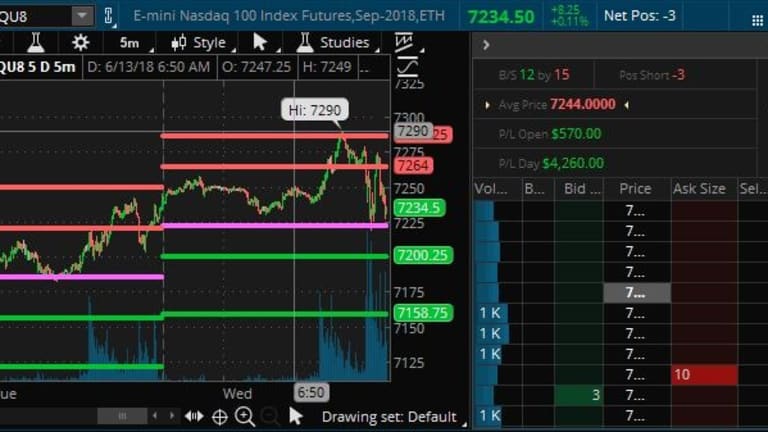The height and width of the screenshot is (432, 768).
Task: Click the 7290 gray price axis label
Action: click(413, 131)
